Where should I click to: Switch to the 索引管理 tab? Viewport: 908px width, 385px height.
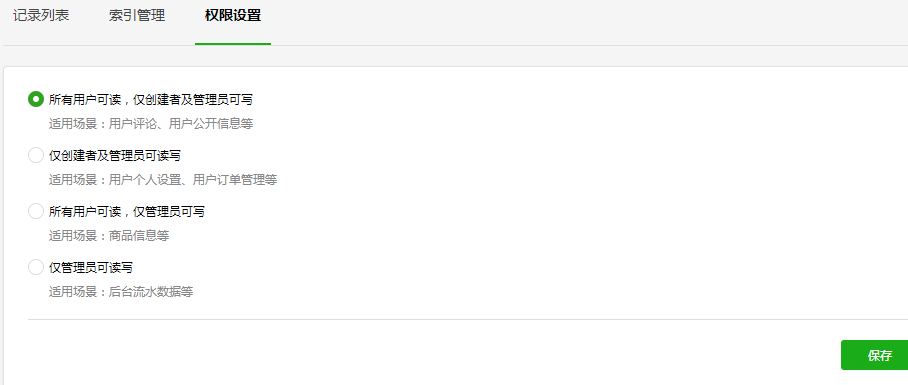tap(137, 16)
